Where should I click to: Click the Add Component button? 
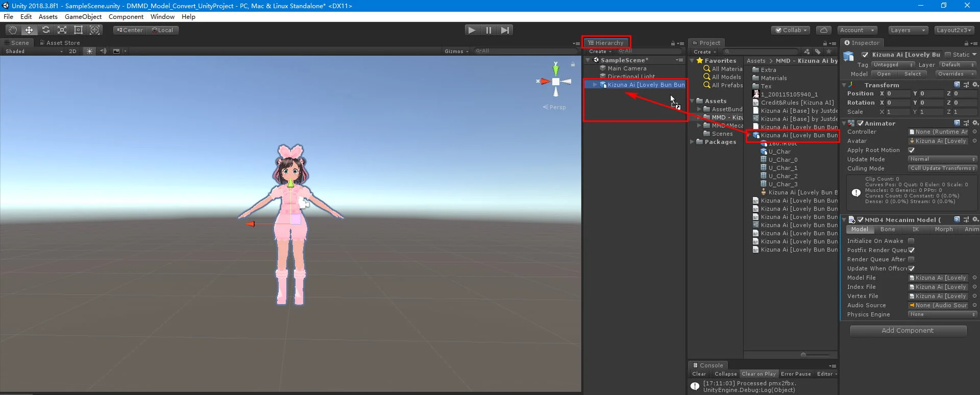(x=908, y=331)
